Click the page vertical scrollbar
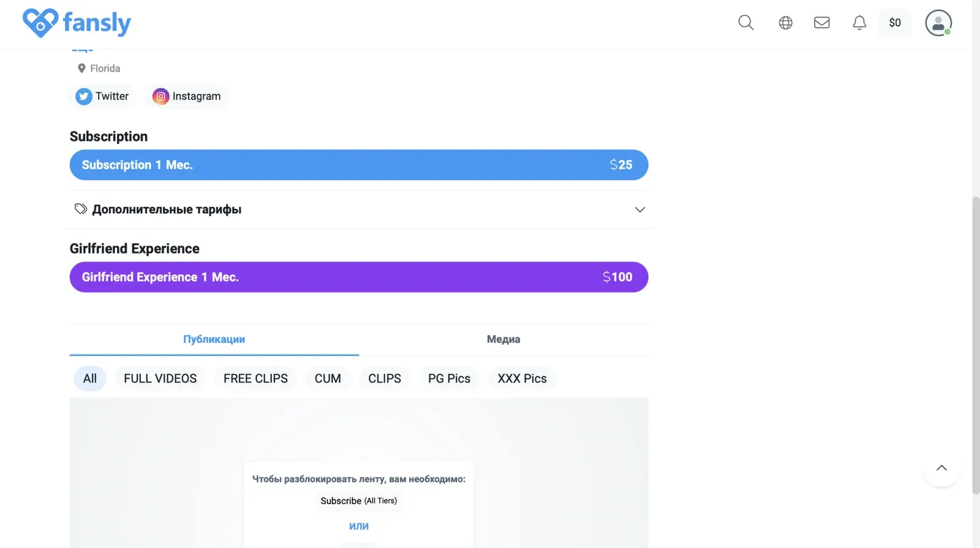980x548 pixels. (x=976, y=345)
